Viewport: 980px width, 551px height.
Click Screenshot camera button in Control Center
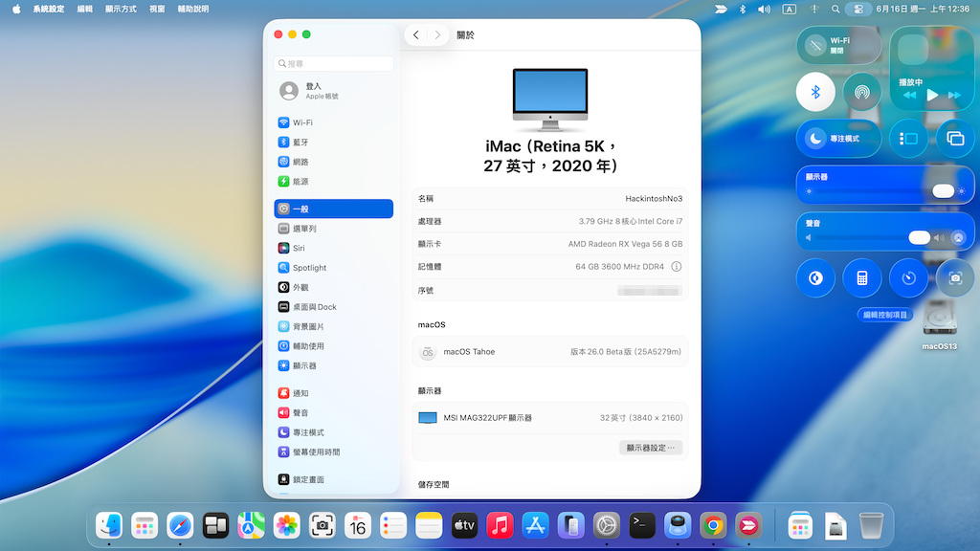coord(955,278)
